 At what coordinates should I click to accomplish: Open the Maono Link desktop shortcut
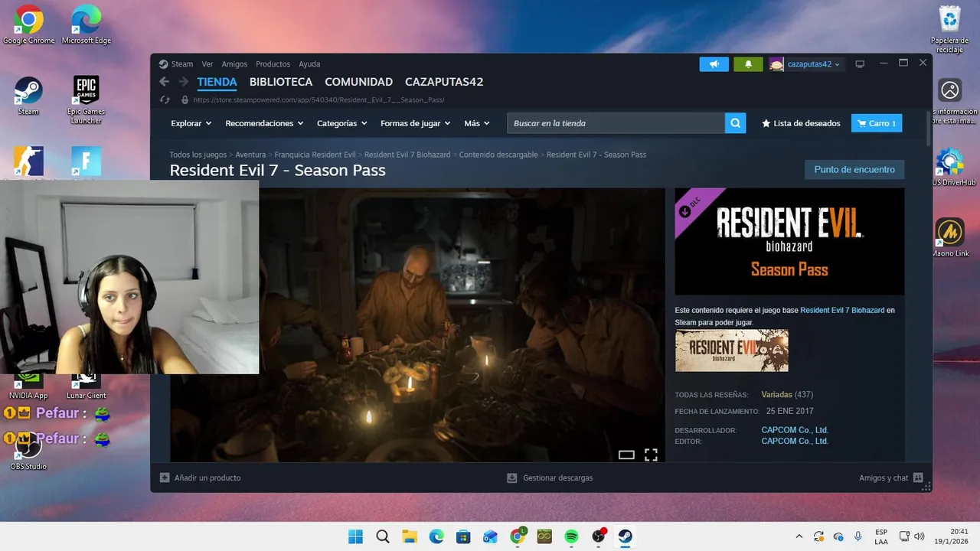(x=949, y=237)
